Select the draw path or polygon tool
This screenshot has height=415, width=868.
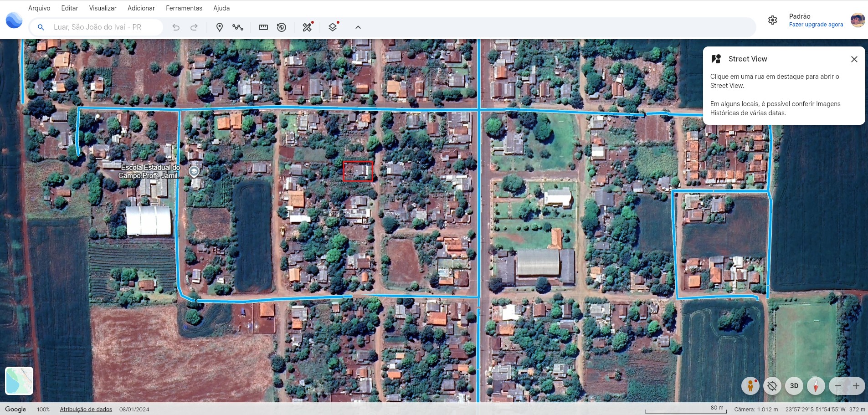[238, 27]
